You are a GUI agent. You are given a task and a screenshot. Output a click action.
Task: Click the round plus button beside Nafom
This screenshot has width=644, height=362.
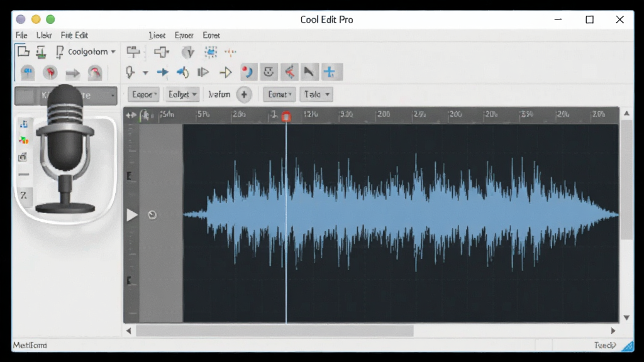[x=244, y=95]
